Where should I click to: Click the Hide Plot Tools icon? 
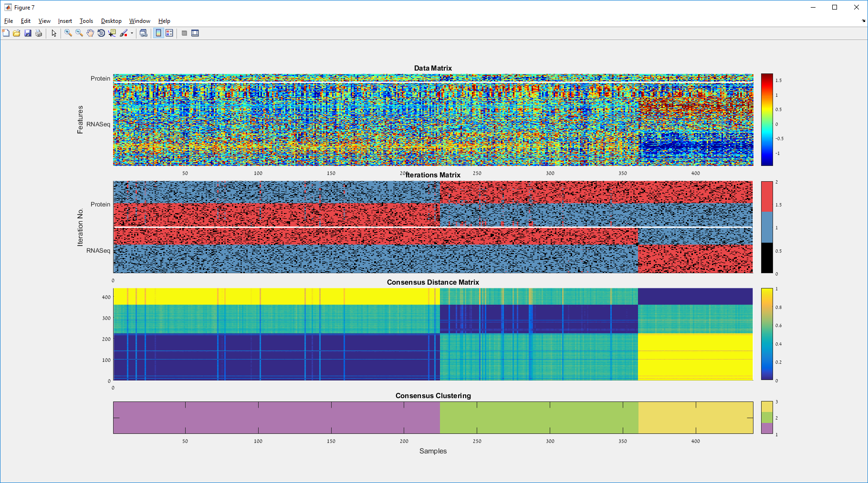coord(184,33)
